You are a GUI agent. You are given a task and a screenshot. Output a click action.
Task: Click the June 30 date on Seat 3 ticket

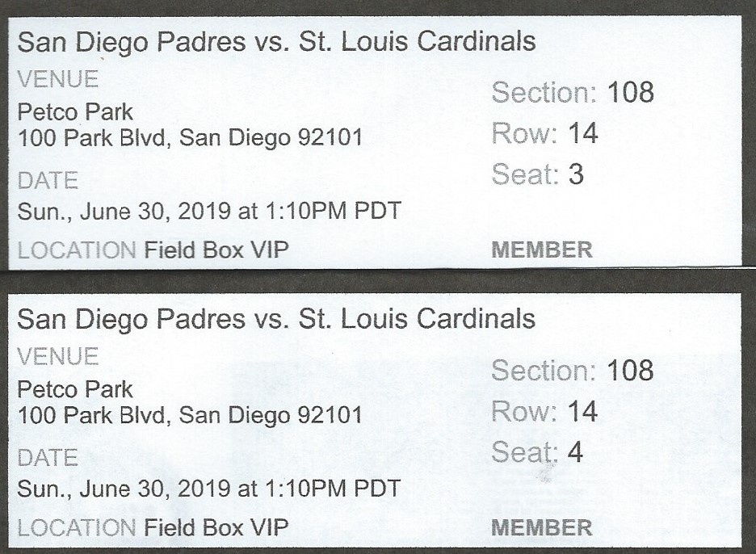(209, 212)
